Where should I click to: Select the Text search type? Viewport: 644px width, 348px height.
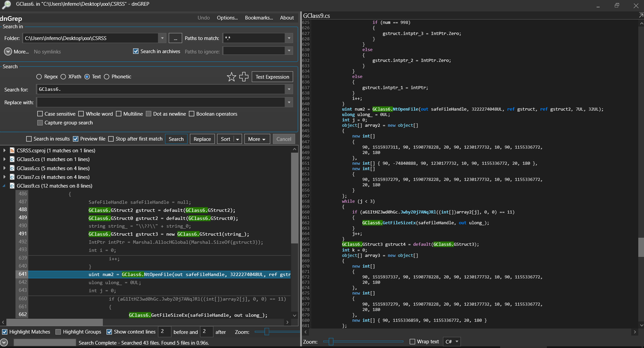pyautogui.click(x=92, y=77)
